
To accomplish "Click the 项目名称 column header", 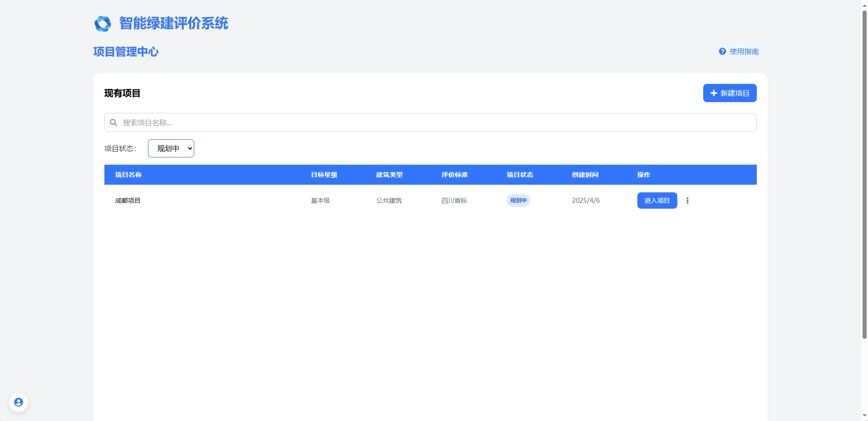I will click(x=128, y=175).
